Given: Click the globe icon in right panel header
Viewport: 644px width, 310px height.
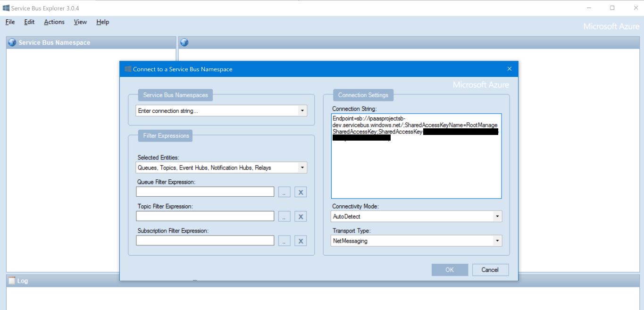Looking at the screenshot, I should (184, 42).
